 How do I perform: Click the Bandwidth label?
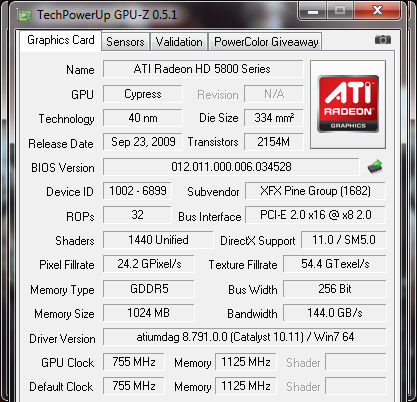(252, 314)
